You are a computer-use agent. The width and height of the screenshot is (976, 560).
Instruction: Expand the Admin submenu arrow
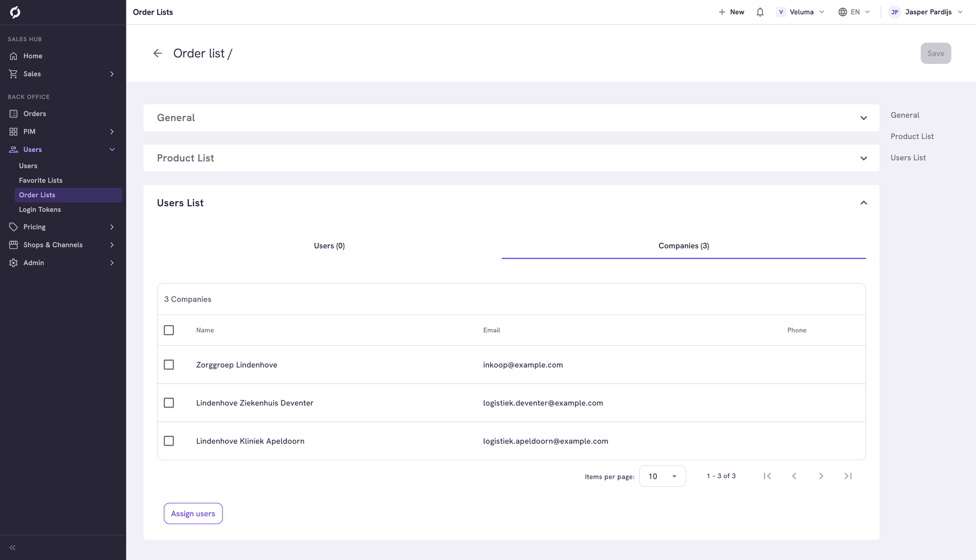pyautogui.click(x=112, y=263)
